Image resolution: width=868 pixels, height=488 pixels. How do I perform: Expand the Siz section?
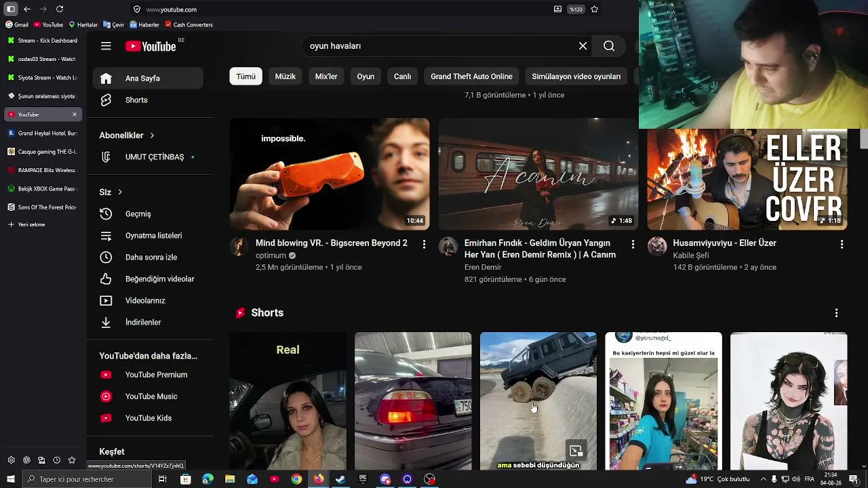(111, 192)
